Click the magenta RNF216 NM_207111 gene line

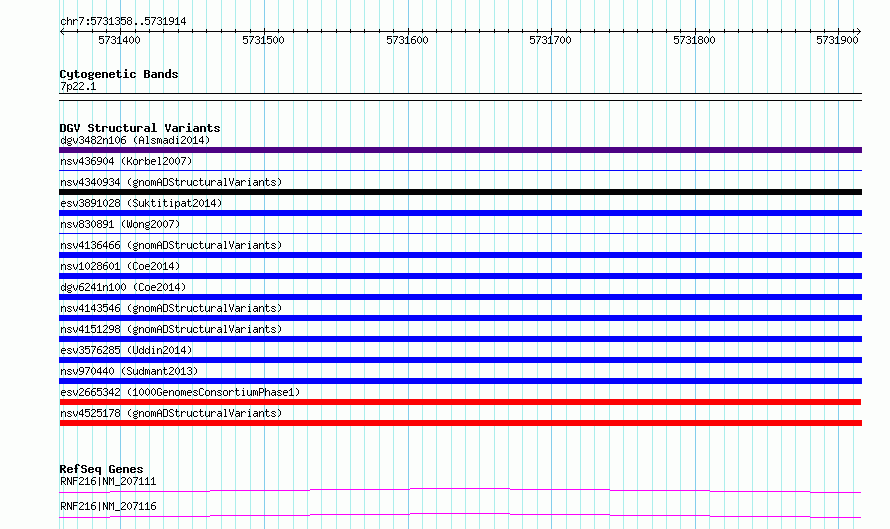point(460,490)
